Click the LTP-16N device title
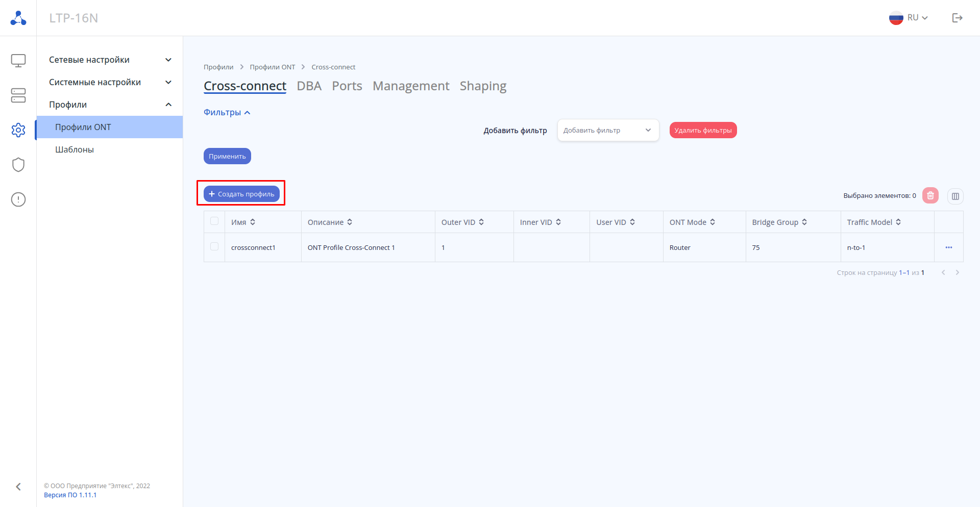980x507 pixels. click(x=73, y=18)
